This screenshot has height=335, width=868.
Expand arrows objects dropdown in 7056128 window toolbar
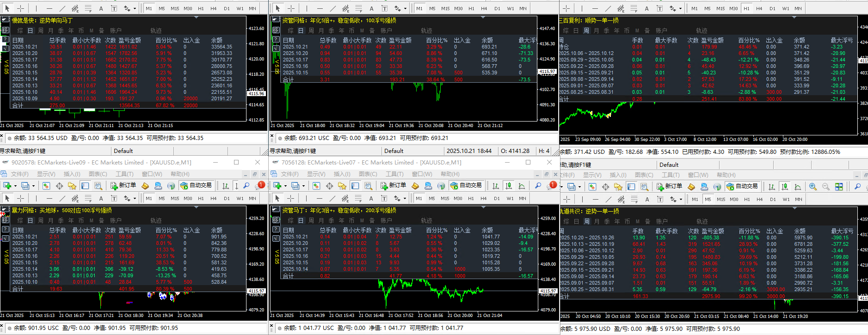pyautogui.click(x=405, y=198)
